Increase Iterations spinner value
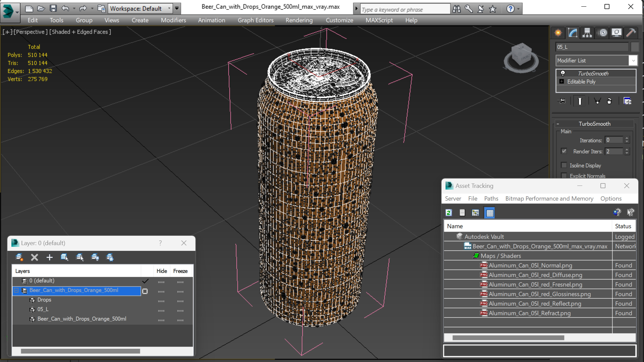Image resolution: width=644 pixels, height=362 pixels. [x=627, y=138]
